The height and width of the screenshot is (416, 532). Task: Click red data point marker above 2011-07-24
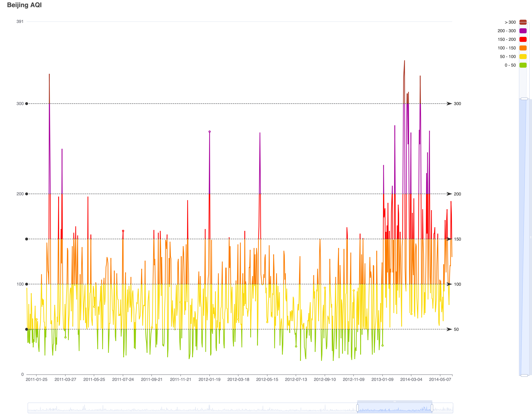click(123, 231)
